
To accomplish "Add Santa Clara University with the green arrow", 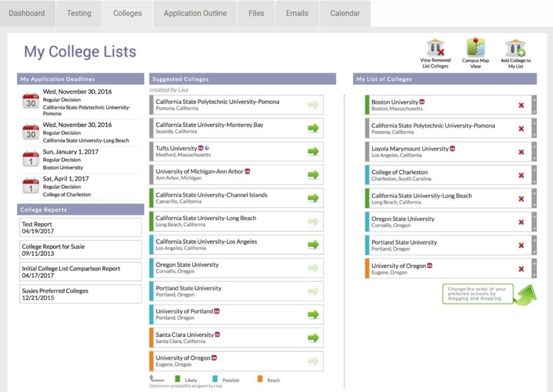I will pos(313,337).
